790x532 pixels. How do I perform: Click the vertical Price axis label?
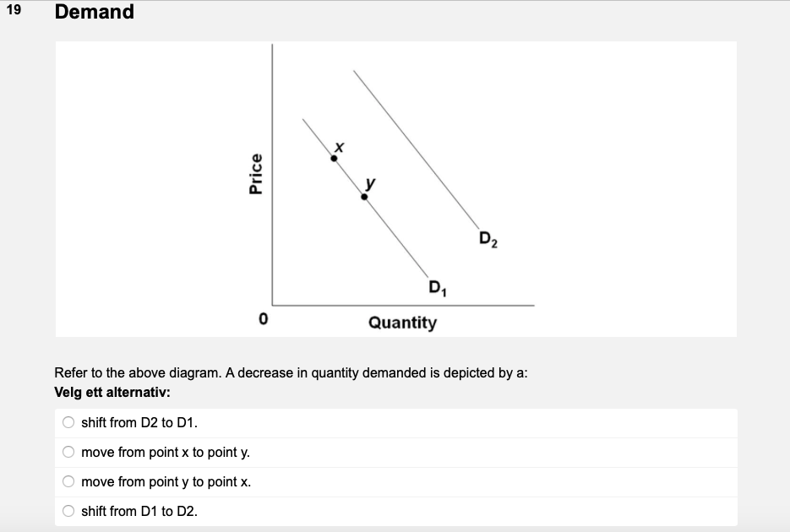(256, 174)
